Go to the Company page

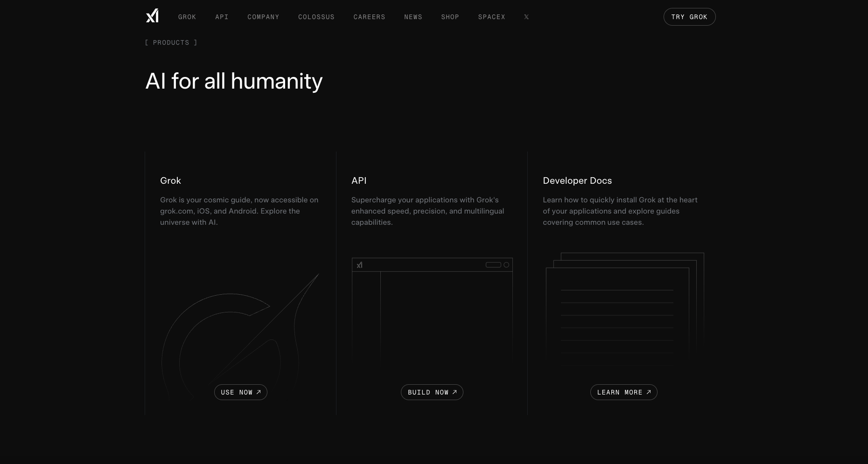(x=263, y=17)
